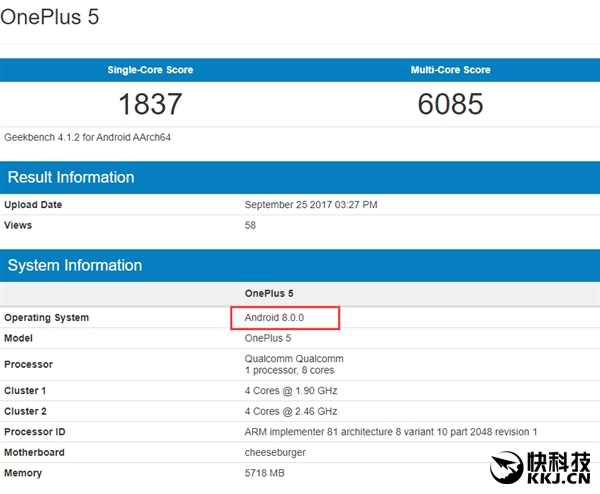Click the 'Processor' row label
Viewport: 600px width, 494px height.
(x=28, y=364)
